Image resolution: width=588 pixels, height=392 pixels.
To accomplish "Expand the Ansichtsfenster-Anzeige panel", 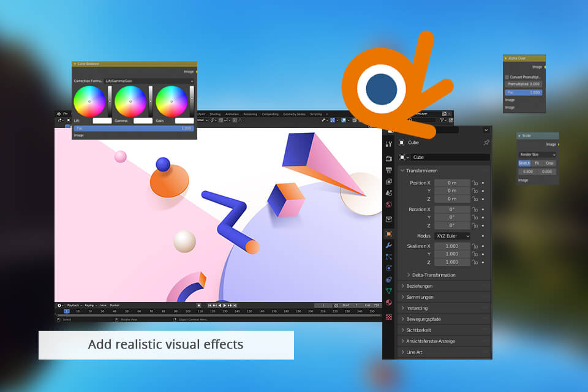I will [443, 341].
